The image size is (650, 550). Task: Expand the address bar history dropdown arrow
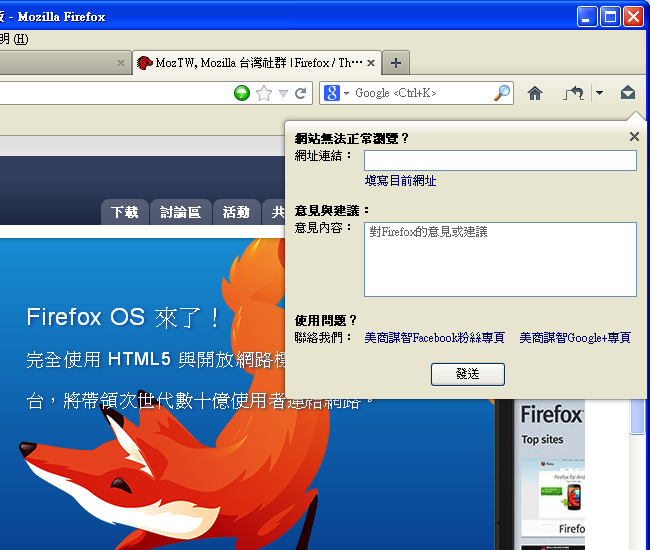(x=284, y=93)
